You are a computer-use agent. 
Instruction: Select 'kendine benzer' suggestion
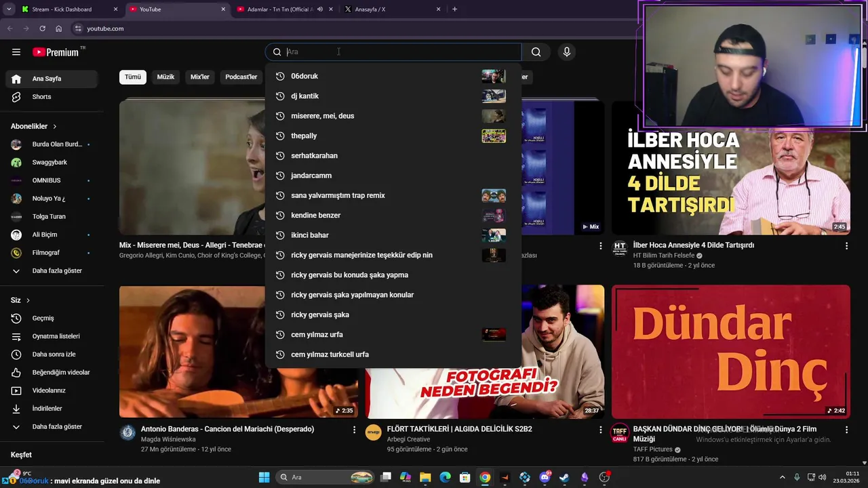393,216
